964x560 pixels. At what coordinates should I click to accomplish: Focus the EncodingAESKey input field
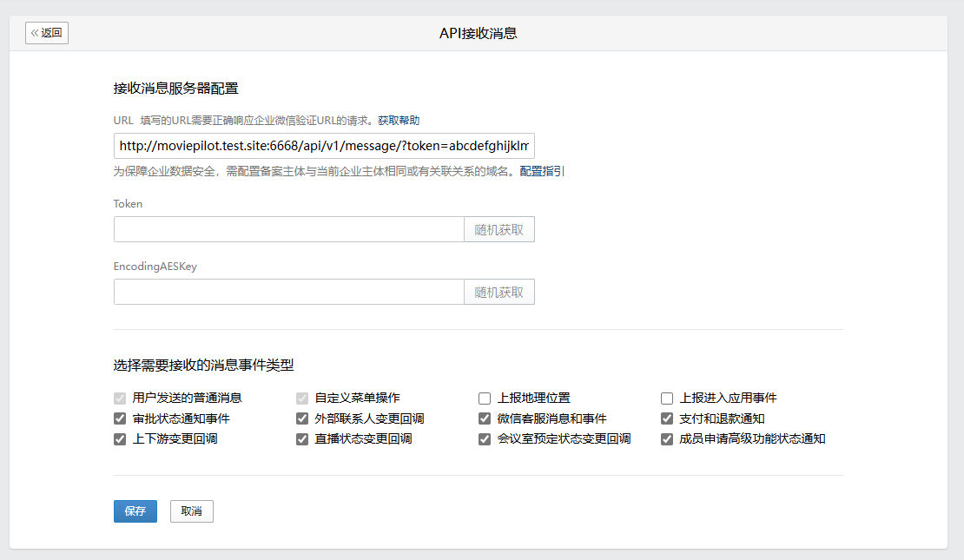288,292
